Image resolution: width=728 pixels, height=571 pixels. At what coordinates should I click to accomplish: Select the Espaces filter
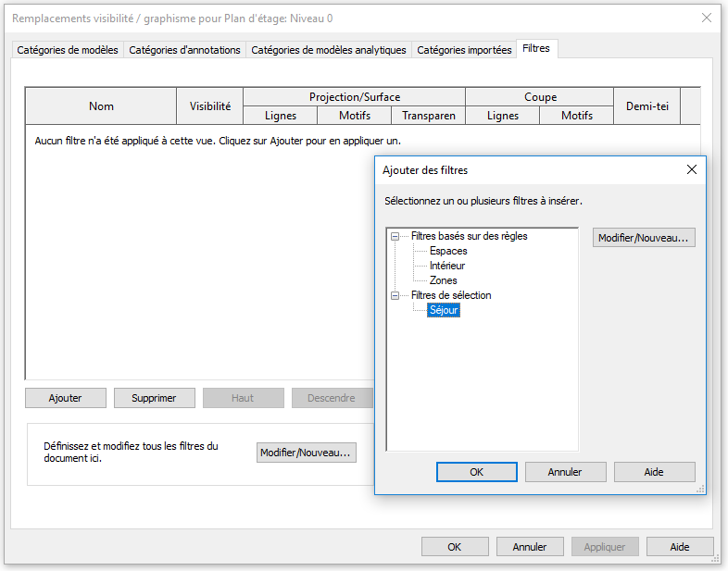click(x=448, y=251)
